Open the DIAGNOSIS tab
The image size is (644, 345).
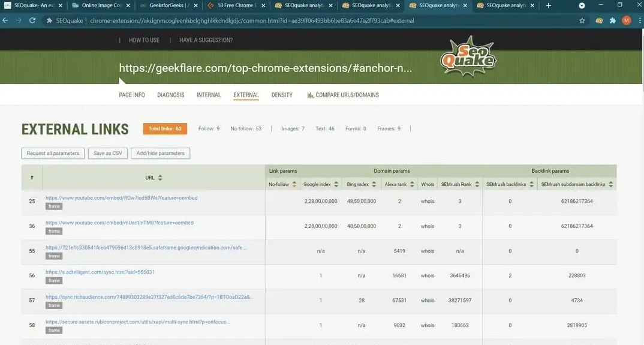(171, 95)
